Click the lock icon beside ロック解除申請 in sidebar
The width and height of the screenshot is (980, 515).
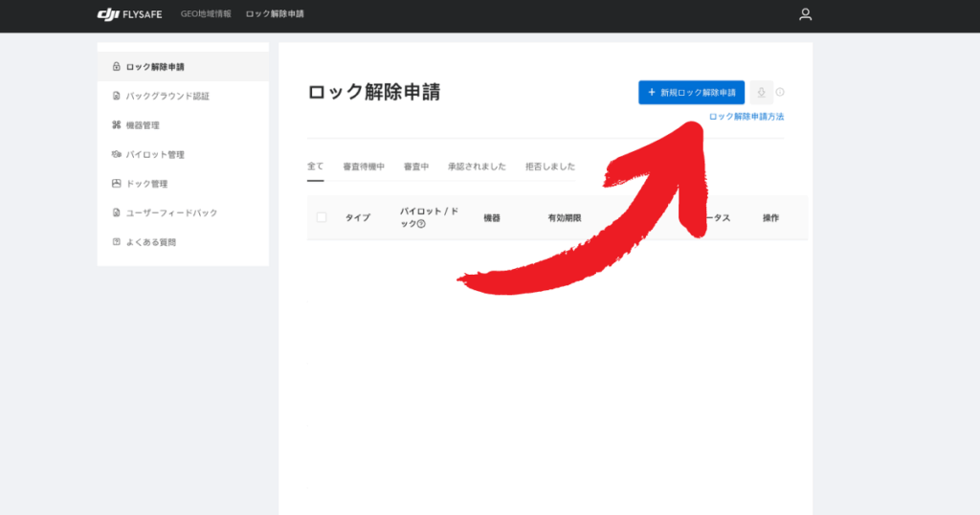(116, 67)
